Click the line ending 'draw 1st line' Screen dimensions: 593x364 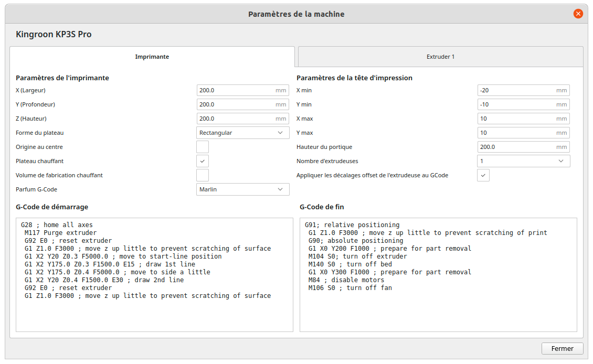click(110, 264)
